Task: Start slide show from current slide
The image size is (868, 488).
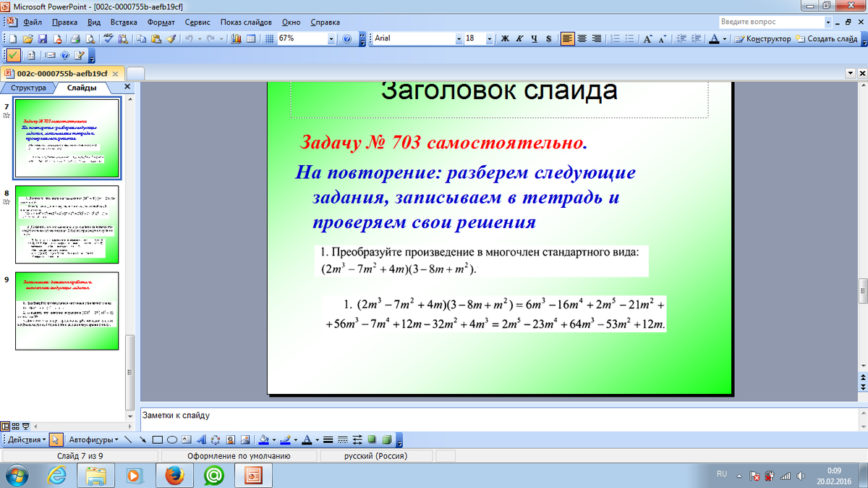Action: pyautogui.click(x=26, y=426)
